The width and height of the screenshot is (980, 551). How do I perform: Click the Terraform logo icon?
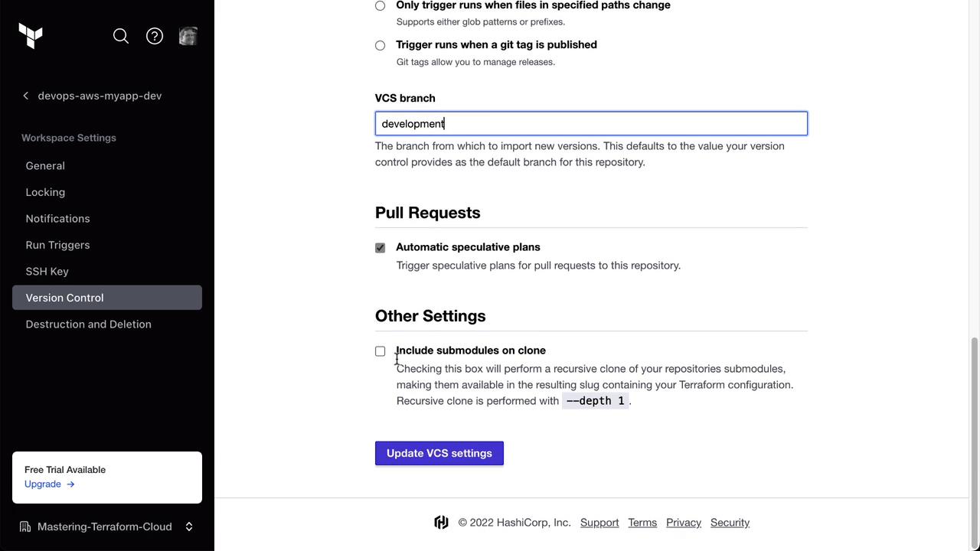coord(31,36)
